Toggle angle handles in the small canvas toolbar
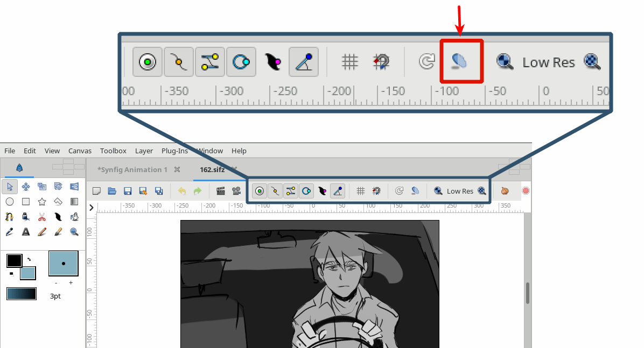Viewport: 644px width, 348px height. (338, 191)
